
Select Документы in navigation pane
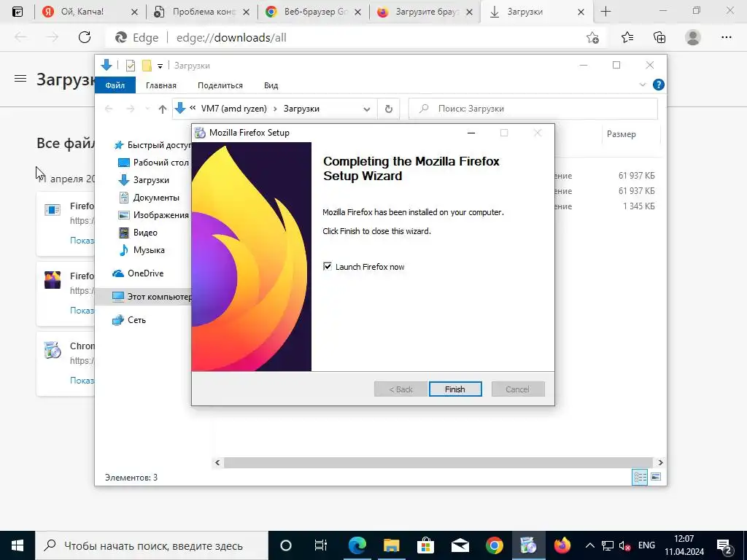pos(148,197)
